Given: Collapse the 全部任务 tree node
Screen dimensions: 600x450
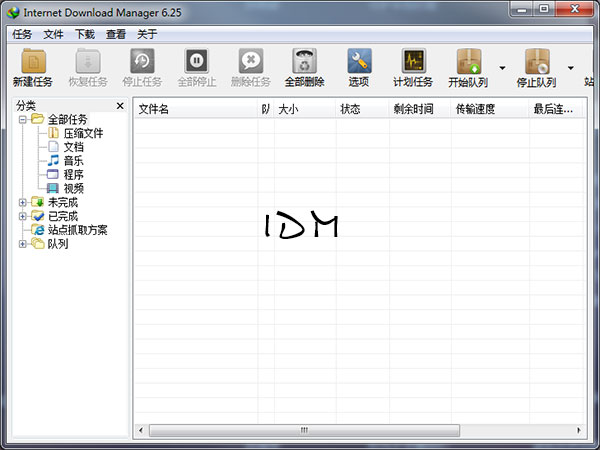Looking at the screenshot, I should pos(23,119).
